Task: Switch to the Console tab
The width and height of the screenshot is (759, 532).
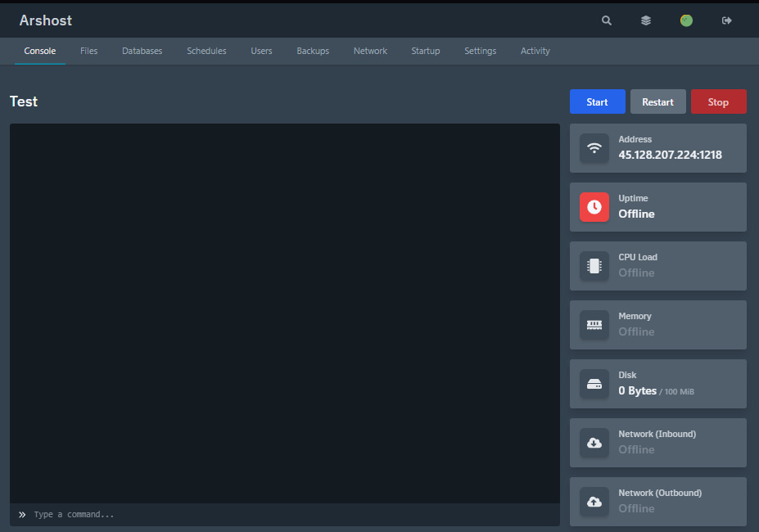Action: [39, 51]
